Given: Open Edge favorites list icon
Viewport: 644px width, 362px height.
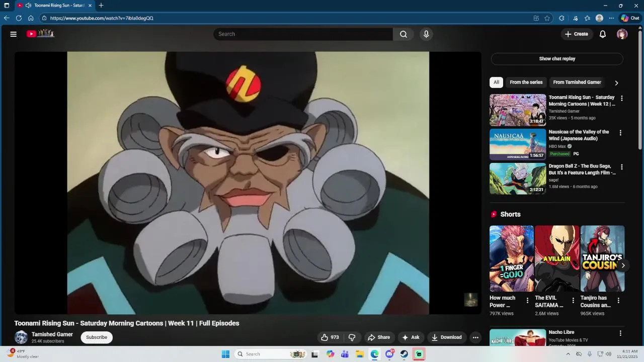Looking at the screenshot, I should [587, 18].
